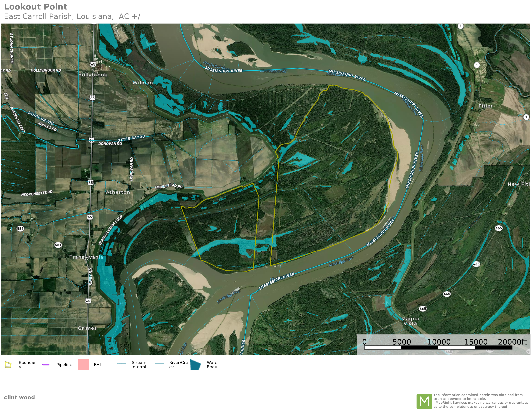The image size is (532, 411).
Task: Click the green MapRight M logo
Action: (x=424, y=401)
